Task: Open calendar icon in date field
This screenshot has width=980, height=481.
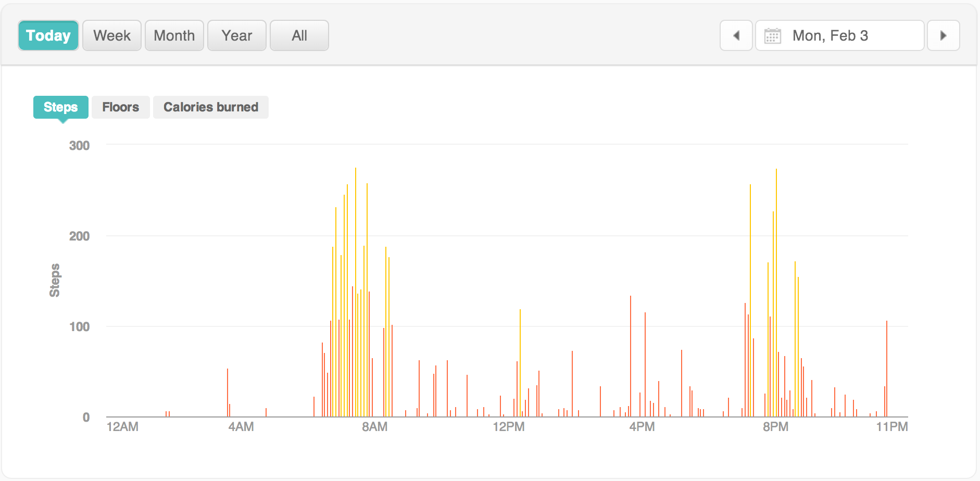Action: 772,36
